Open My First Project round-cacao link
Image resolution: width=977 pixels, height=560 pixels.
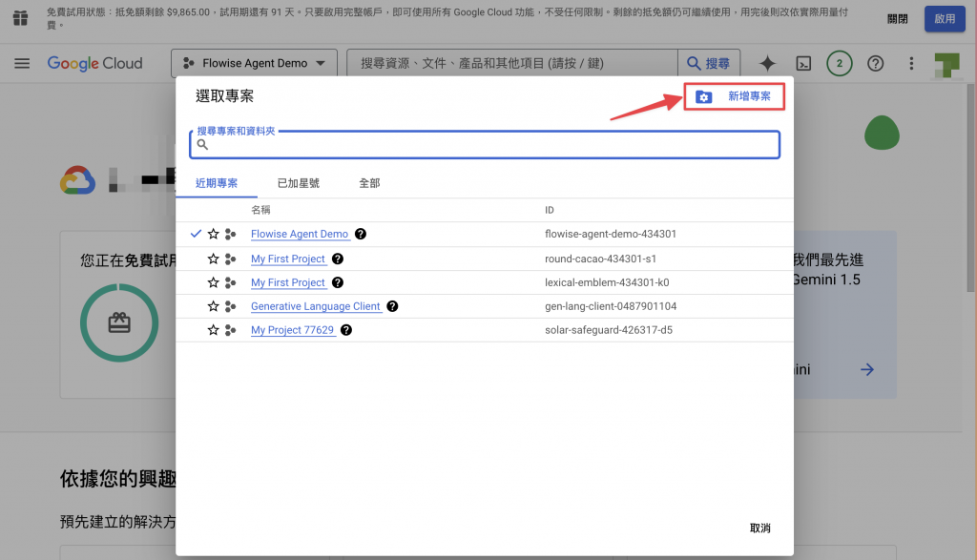coord(288,259)
